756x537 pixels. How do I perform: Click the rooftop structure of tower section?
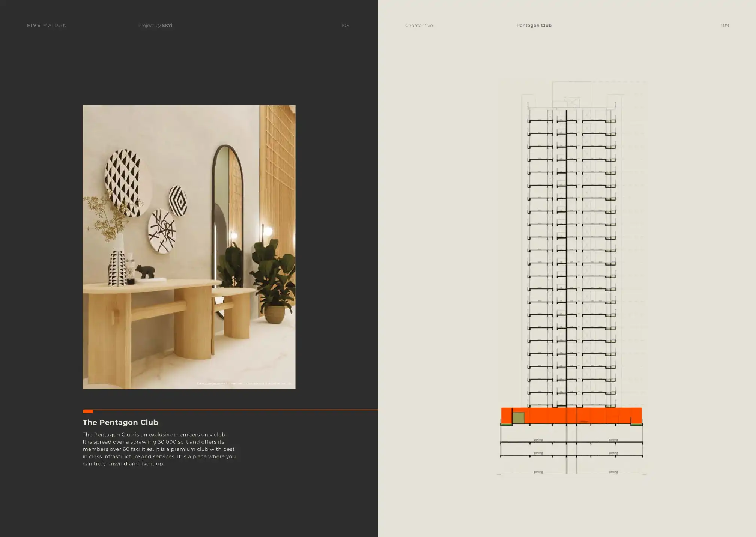click(571, 94)
